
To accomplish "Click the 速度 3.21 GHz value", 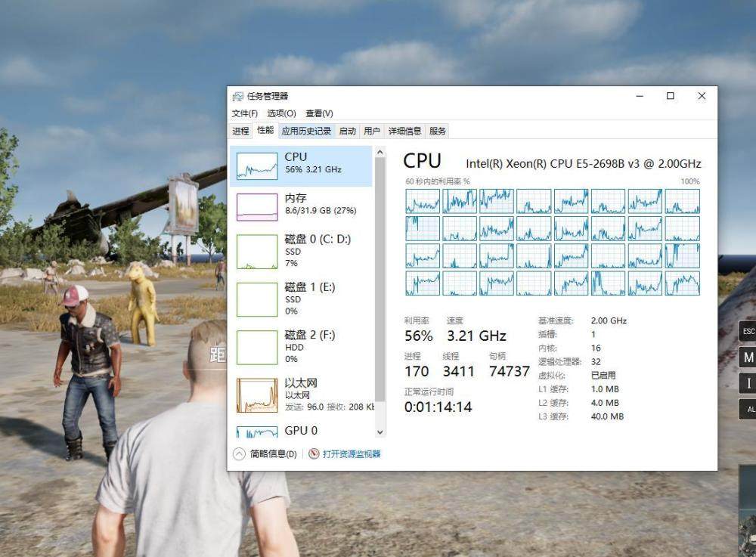I will [476, 336].
